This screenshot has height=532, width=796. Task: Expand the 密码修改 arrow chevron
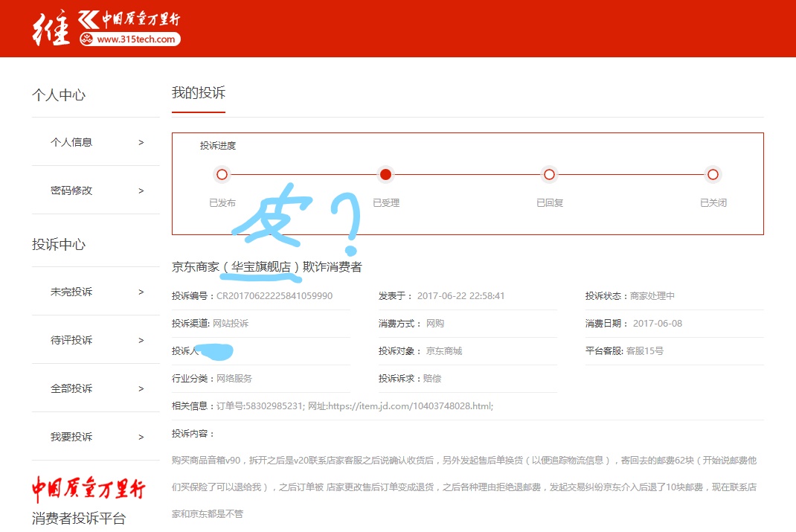click(141, 191)
